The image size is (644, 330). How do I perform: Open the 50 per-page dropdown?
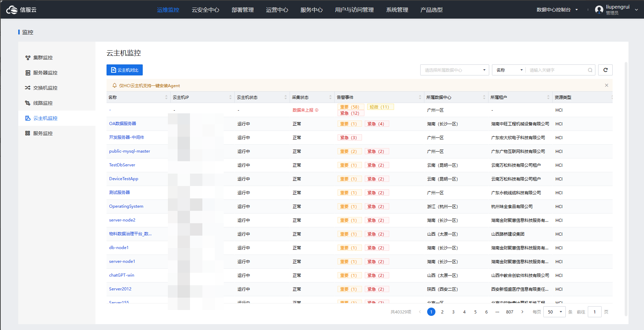point(554,312)
